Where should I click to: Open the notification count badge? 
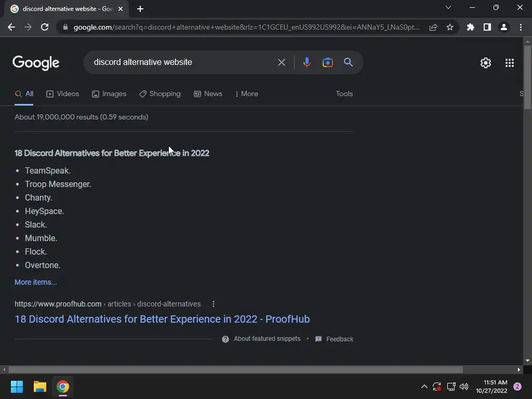coord(517,387)
